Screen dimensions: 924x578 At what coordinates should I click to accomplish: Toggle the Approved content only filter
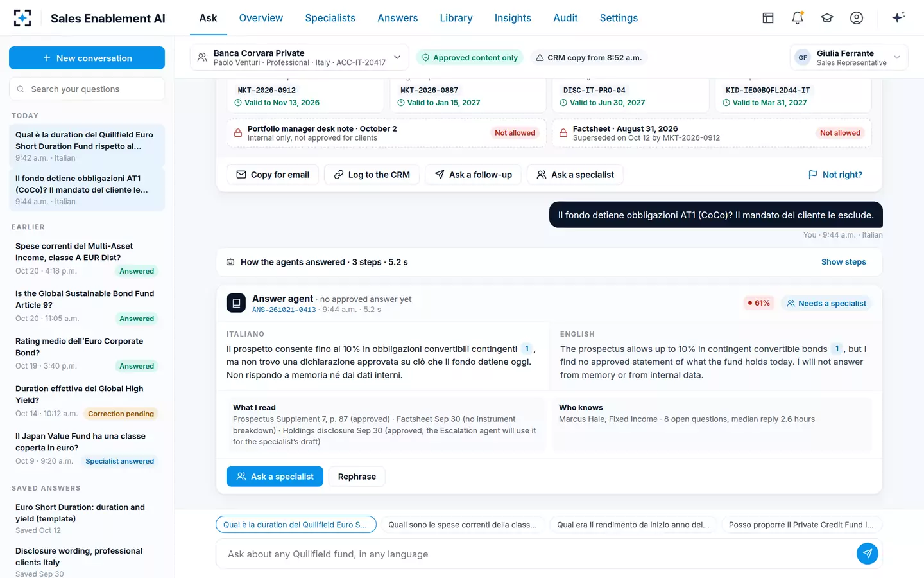pyautogui.click(x=470, y=58)
